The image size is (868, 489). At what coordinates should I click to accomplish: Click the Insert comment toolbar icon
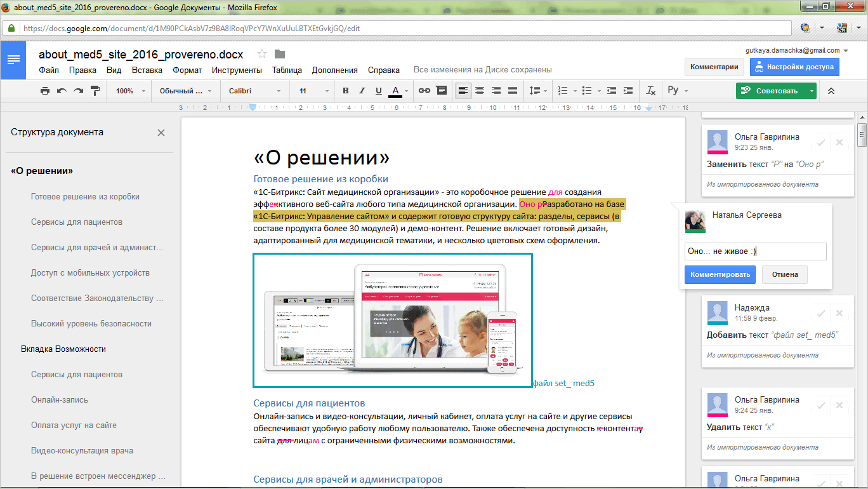click(x=441, y=91)
